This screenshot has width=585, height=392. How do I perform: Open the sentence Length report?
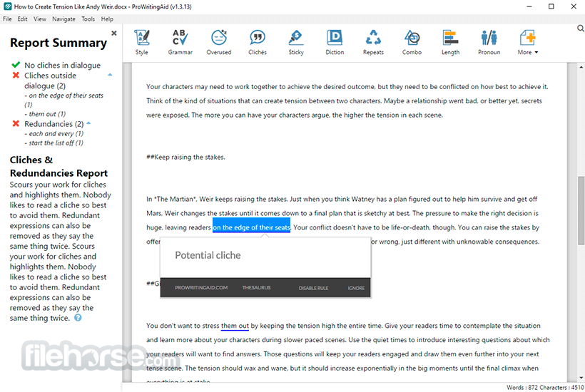[x=450, y=43]
